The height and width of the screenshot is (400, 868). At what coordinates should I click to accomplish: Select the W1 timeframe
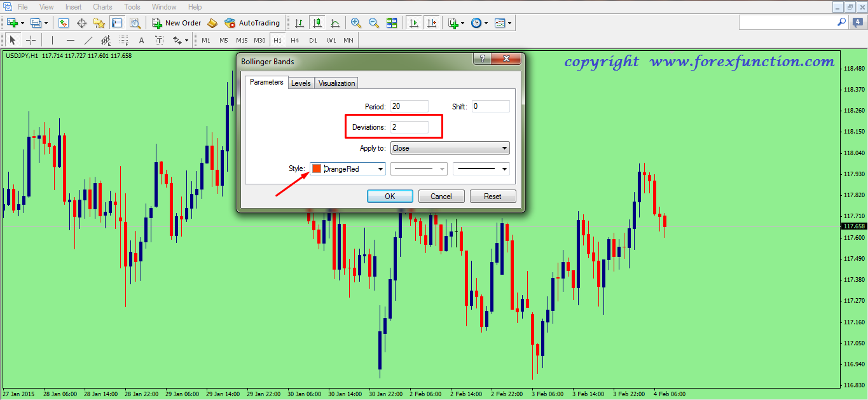(331, 40)
